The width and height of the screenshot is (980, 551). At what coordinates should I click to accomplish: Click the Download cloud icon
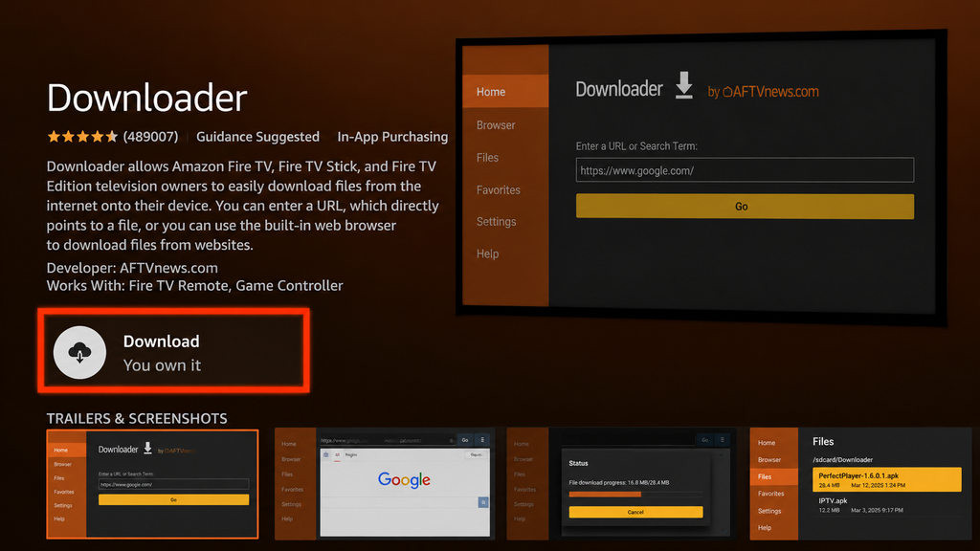(x=79, y=352)
